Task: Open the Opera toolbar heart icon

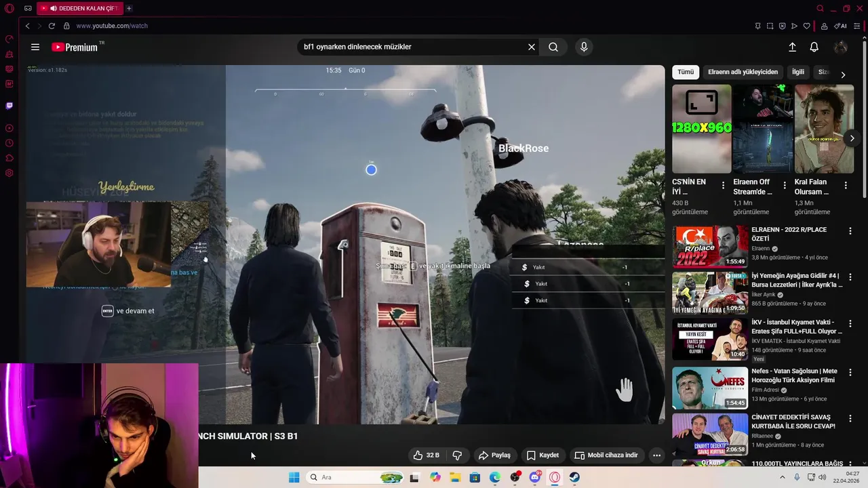Action: pyautogui.click(x=806, y=26)
